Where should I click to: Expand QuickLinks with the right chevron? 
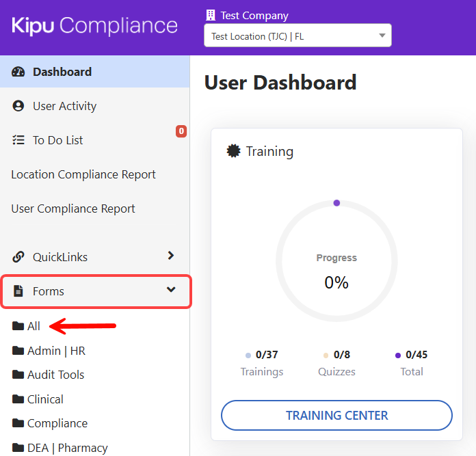[x=171, y=256]
